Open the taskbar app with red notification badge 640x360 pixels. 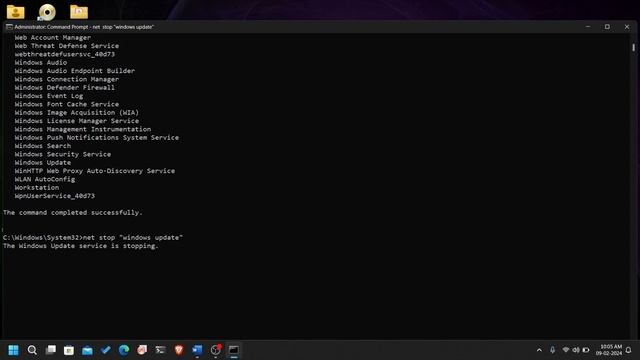pyautogui.click(x=216, y=350)
